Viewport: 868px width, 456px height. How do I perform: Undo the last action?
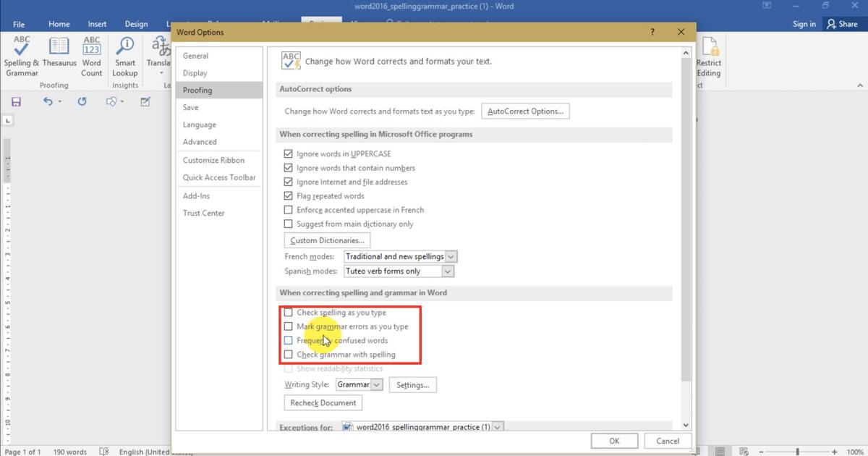point(48,102)
